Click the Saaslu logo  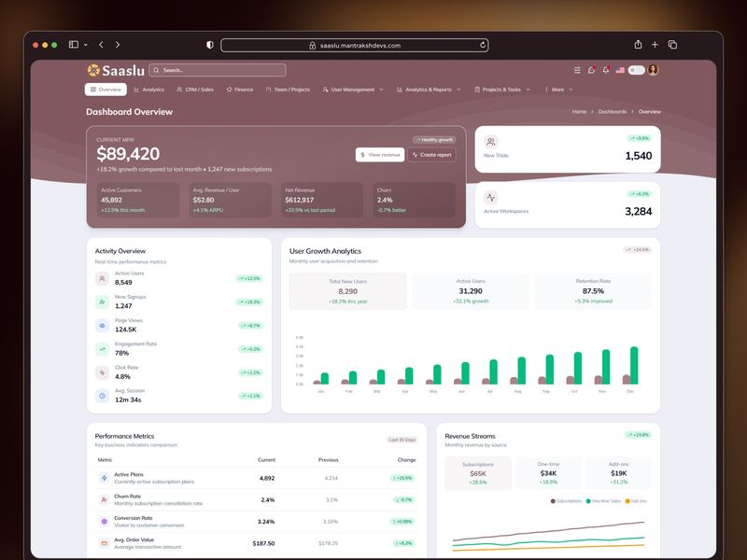pyautogui.click(x=116, y=71)
